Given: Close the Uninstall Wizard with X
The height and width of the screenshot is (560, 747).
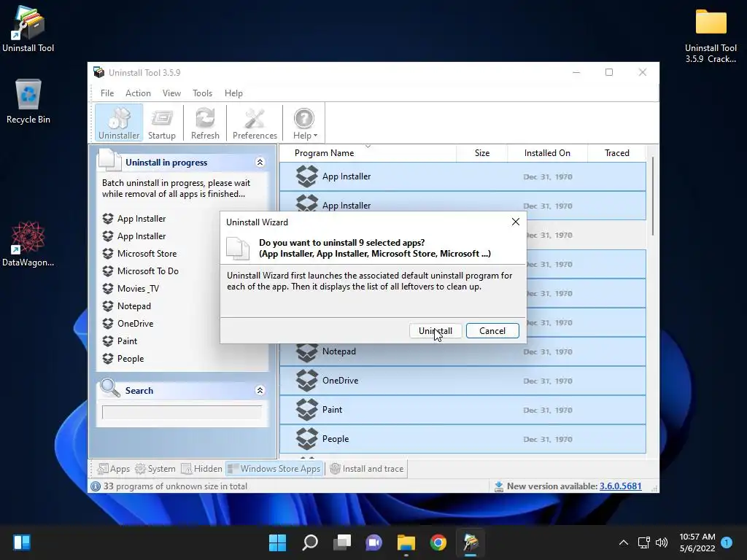Looking at the screenshot, I should click(x=516, y=222).
